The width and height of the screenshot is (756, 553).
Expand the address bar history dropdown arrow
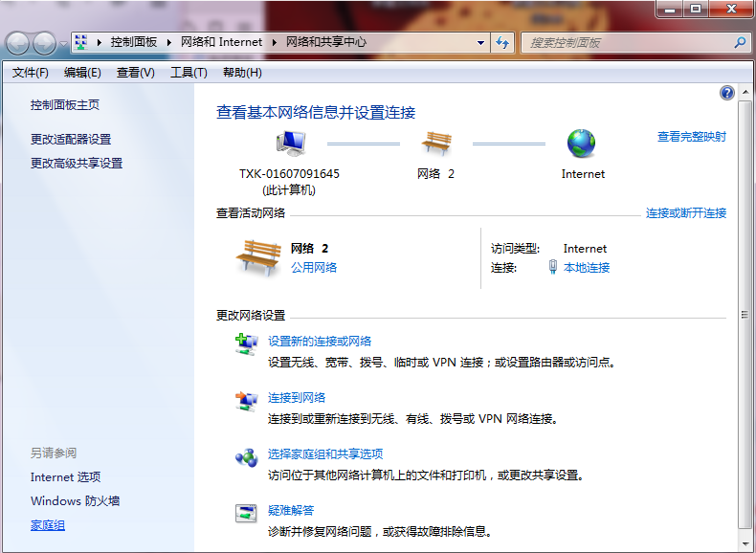point(481,43)
